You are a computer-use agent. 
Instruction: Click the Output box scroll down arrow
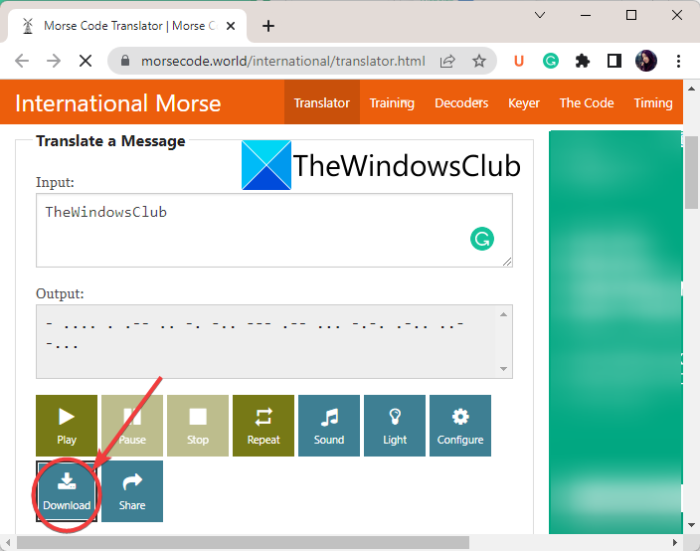coord(504,369)
